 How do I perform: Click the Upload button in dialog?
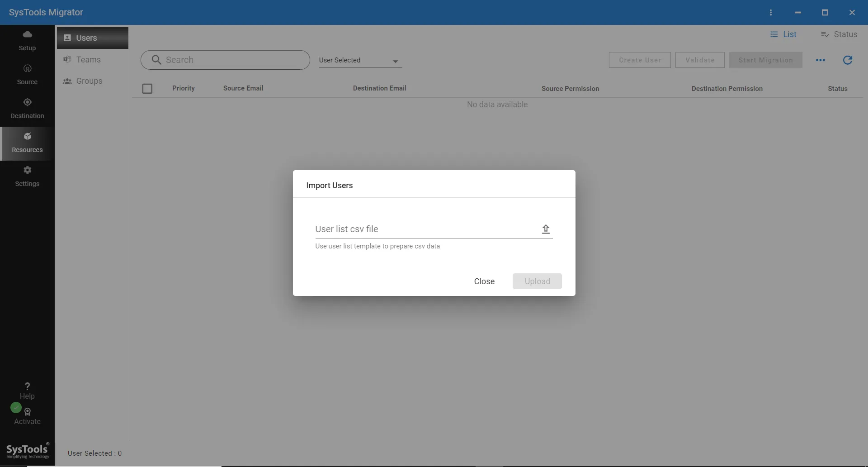point(537,281)
